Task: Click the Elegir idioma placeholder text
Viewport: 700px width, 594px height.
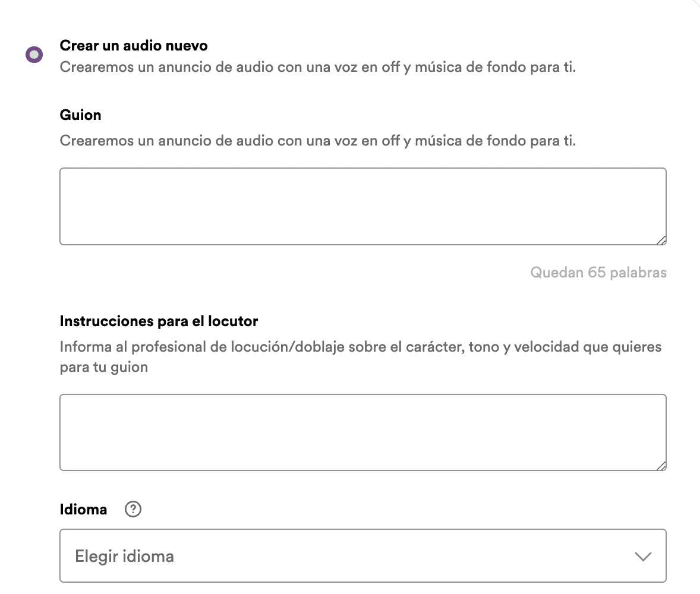Action: (x=124, y=556)
